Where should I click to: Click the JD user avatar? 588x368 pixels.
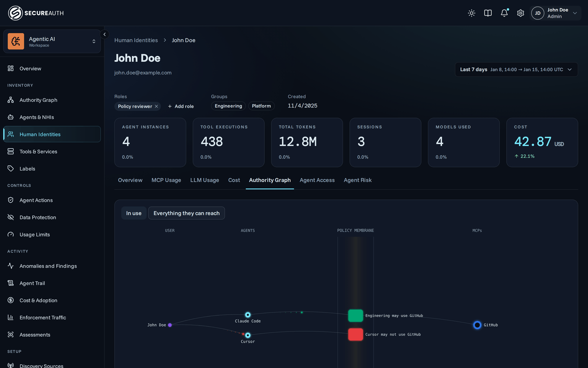tap(538, 13)
